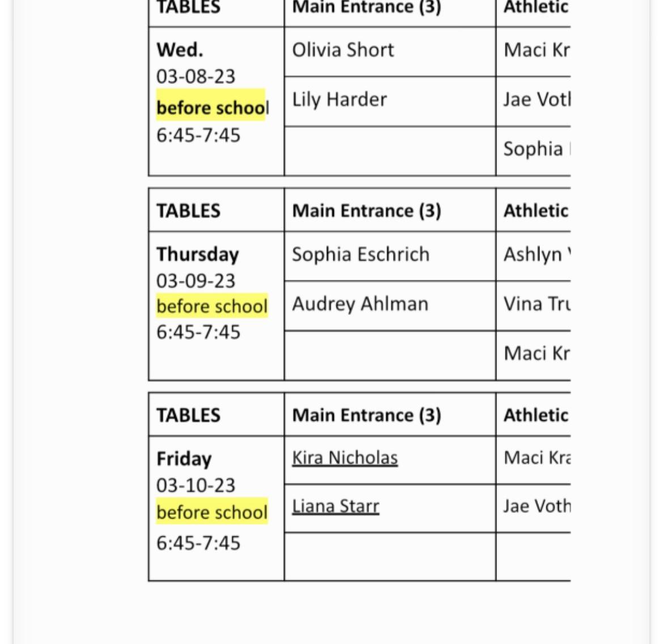Click the Wed. day label
Image resolution: width=663 pixels, height=644 pixels.
pyautogui.click(x=180, y=50)
